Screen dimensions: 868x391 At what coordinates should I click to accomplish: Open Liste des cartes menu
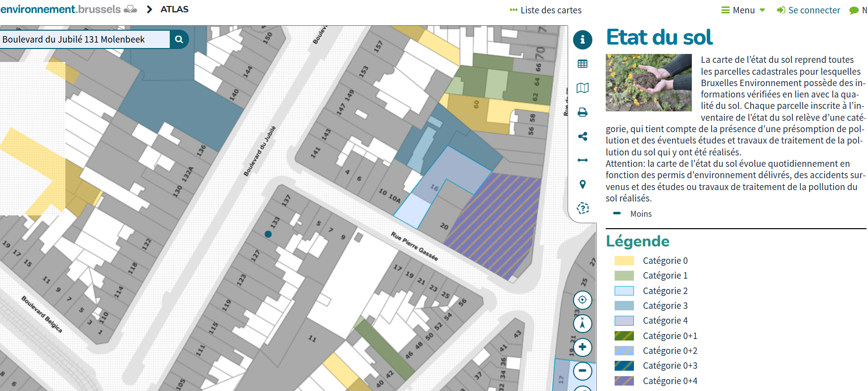pyautogui.click(x=545, y=10)
